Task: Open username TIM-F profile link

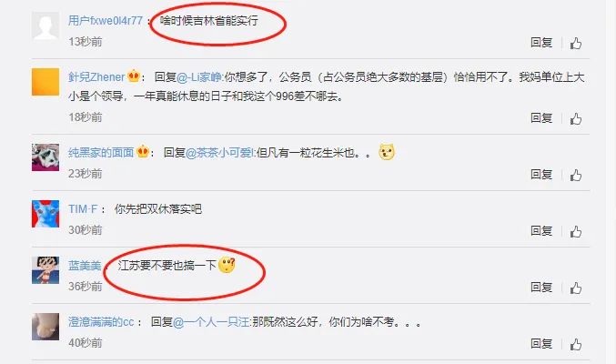Action: pyautogui.click(x=83, y=208)
